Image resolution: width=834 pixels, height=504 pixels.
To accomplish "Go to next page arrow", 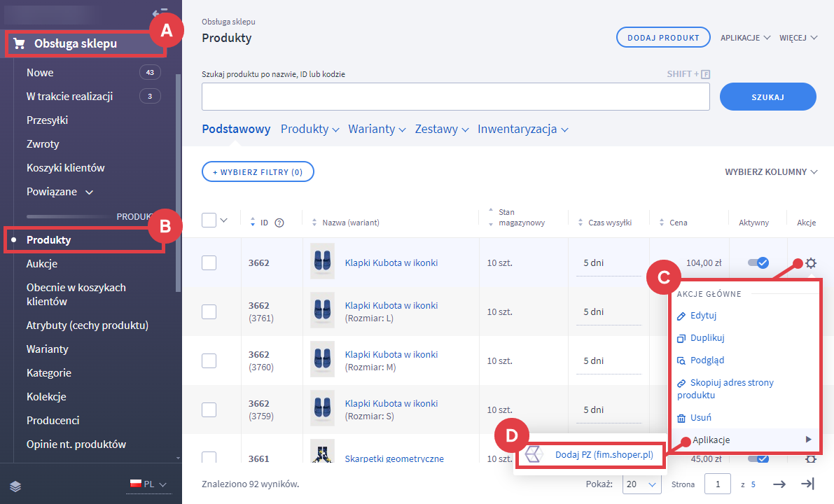I will coord(779,484).
